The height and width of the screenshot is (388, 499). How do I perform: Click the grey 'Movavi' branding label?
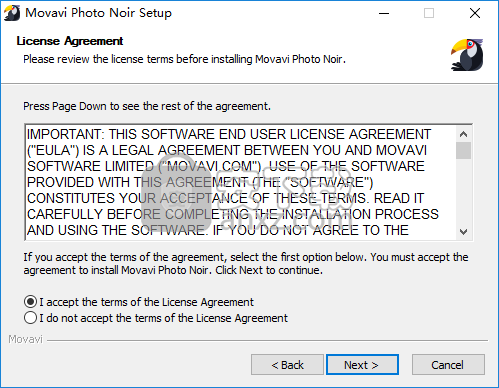tap(25, 339)
